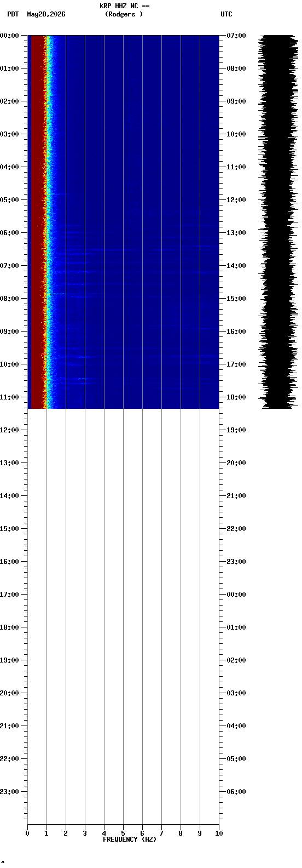Image resolution: width=302 pixels, height=868 pixels.
Task: Click the '22:00' PDT time label
Action: point(9,759)
